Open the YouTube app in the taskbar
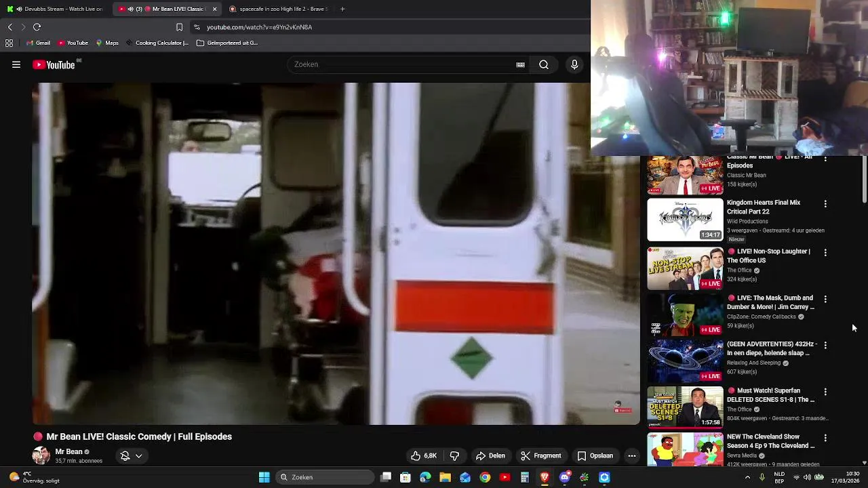The width and height of the screenshot is (868, 488). coord(505,477)
